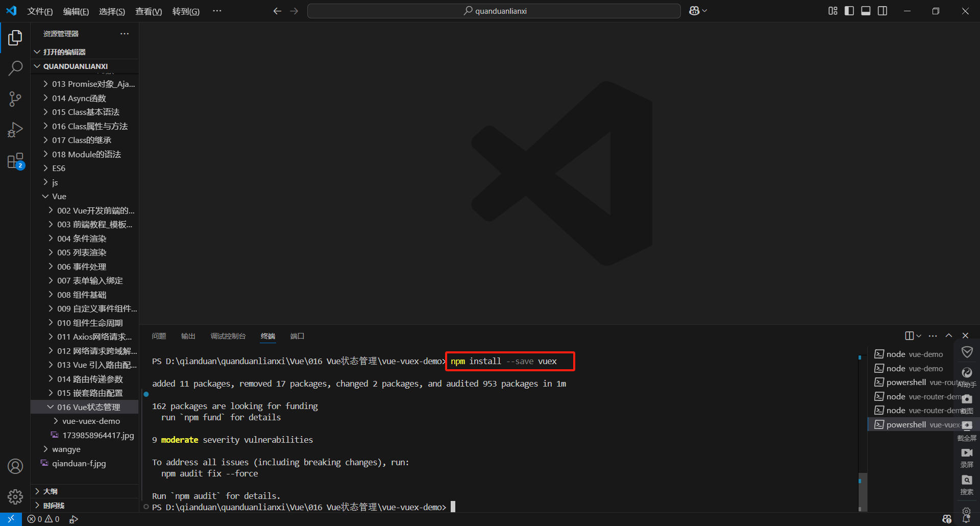980x526 pixels.
Task: Close the terminal panel
Action: point(965,336)
